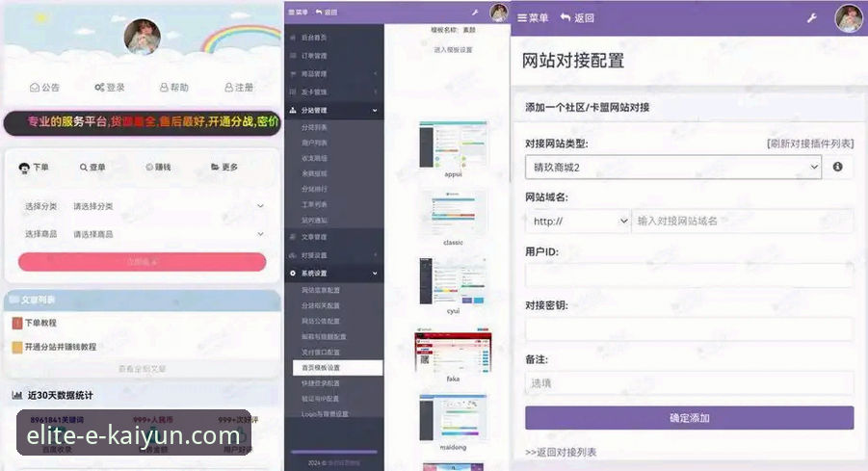Image resolution: width=868 pixels, height=471 pixels.
Task: Click the wrench icon in the middle panel header
Action: click(475, 13)
